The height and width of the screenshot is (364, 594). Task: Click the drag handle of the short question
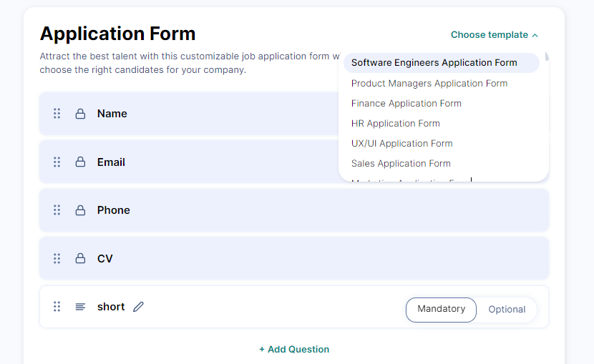57,307
